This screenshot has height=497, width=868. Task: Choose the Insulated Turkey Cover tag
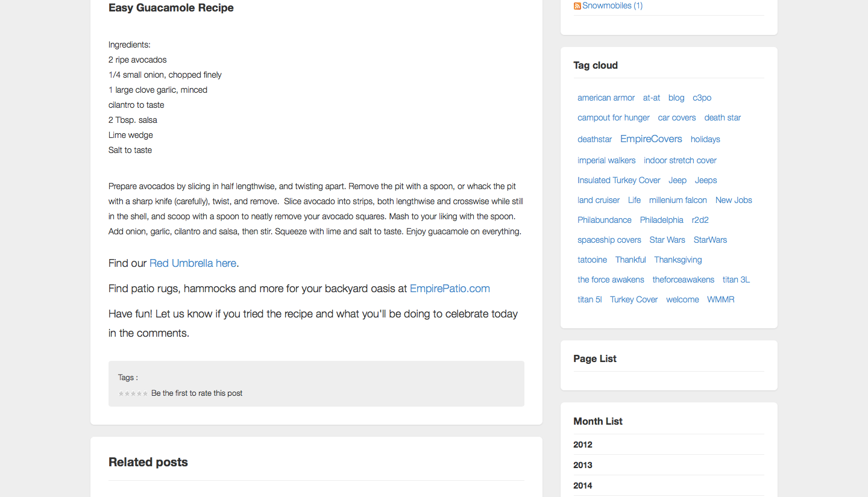click(x=618, y=180)
